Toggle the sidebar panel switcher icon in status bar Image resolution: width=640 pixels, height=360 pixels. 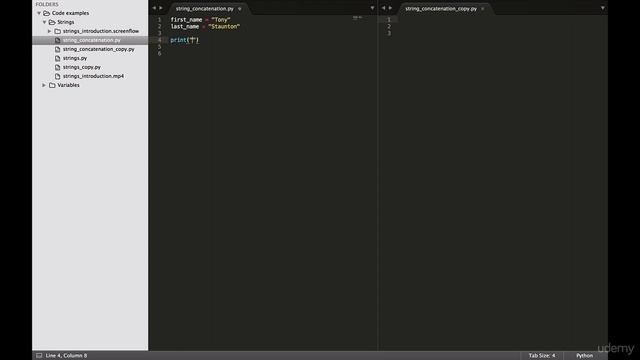(x=39, y=356)
